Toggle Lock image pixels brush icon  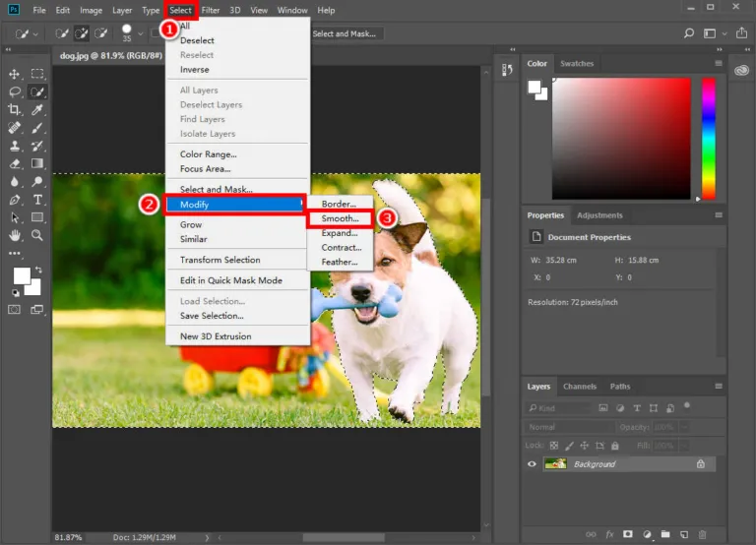coord(569,446)
